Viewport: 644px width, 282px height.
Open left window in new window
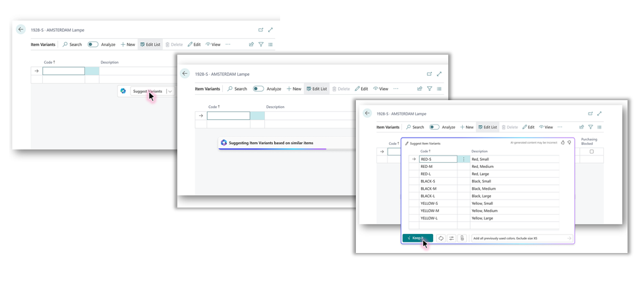260,30
